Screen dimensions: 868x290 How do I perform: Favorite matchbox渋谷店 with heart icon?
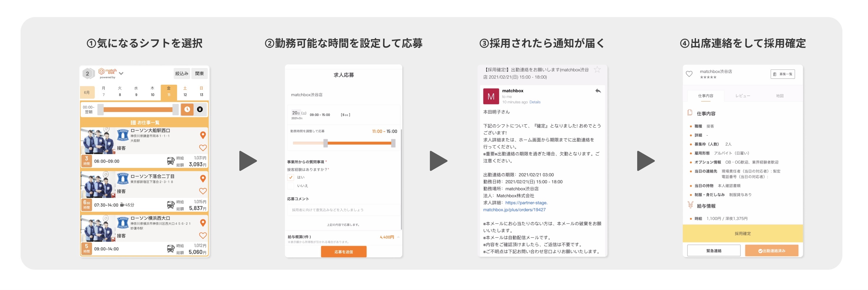689,74
